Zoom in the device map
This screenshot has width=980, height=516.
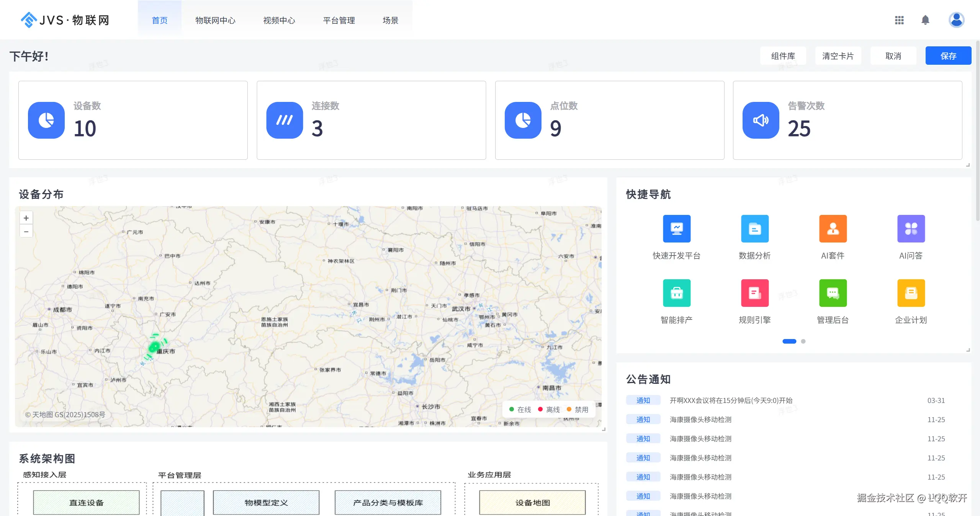(x=26, y=218)
